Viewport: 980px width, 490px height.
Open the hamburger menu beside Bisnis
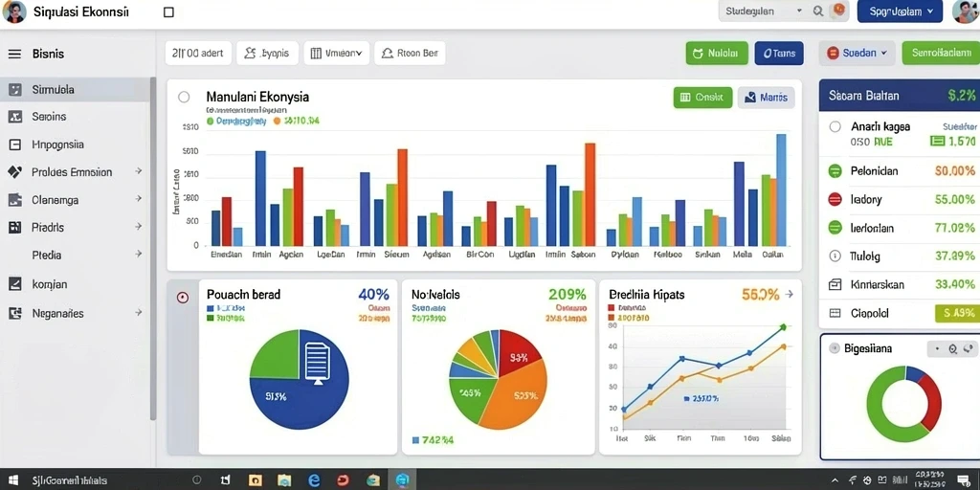(14, 54)
